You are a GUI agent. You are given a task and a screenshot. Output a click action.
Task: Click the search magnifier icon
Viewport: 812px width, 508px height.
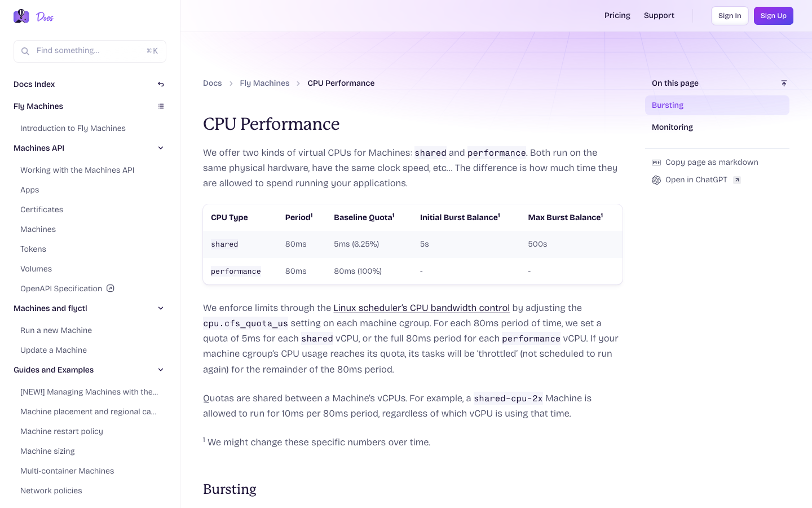coord(25,51)
